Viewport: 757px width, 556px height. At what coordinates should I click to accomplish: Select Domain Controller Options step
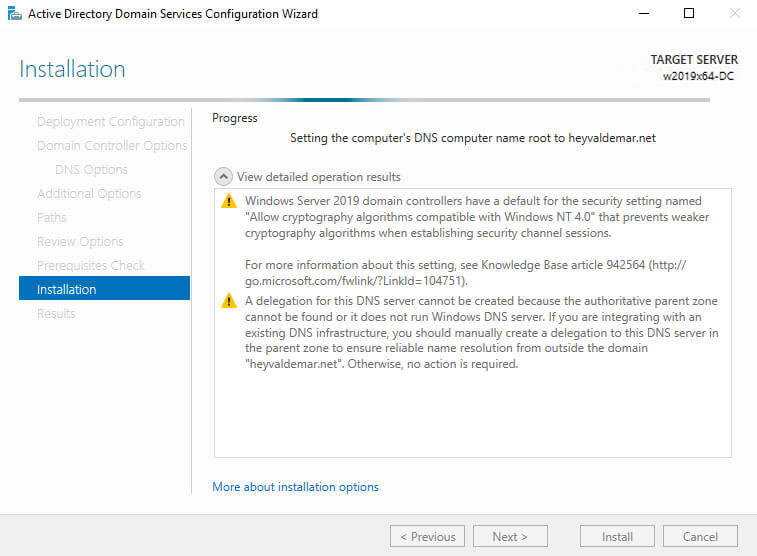[x=112, y=145]
